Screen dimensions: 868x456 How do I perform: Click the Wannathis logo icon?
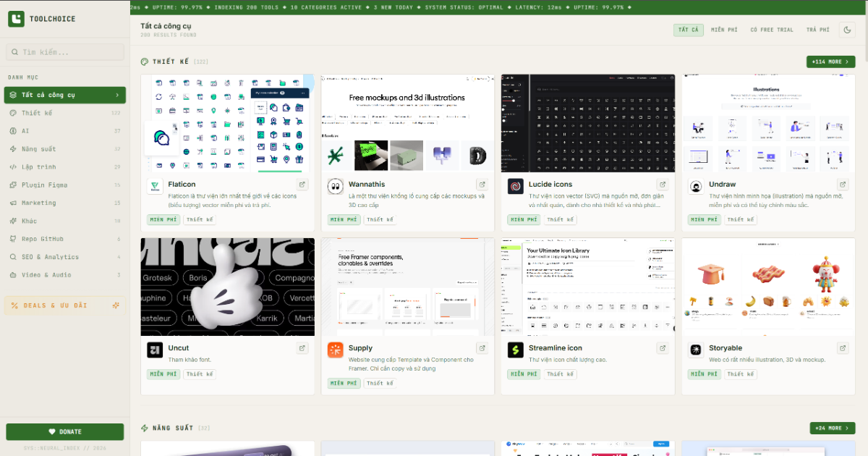335,187
